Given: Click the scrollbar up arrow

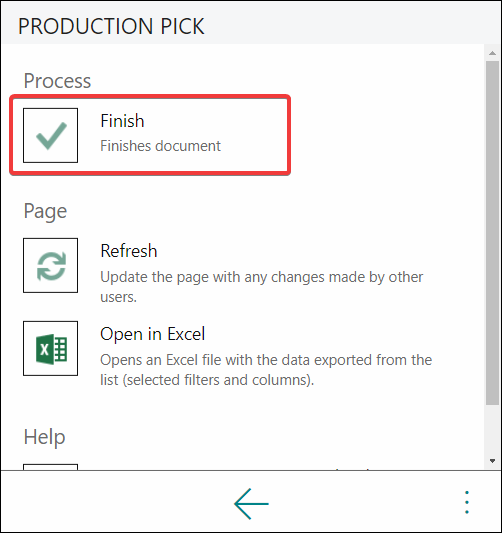Looking at the screenshot, I should tap(492, 53).
